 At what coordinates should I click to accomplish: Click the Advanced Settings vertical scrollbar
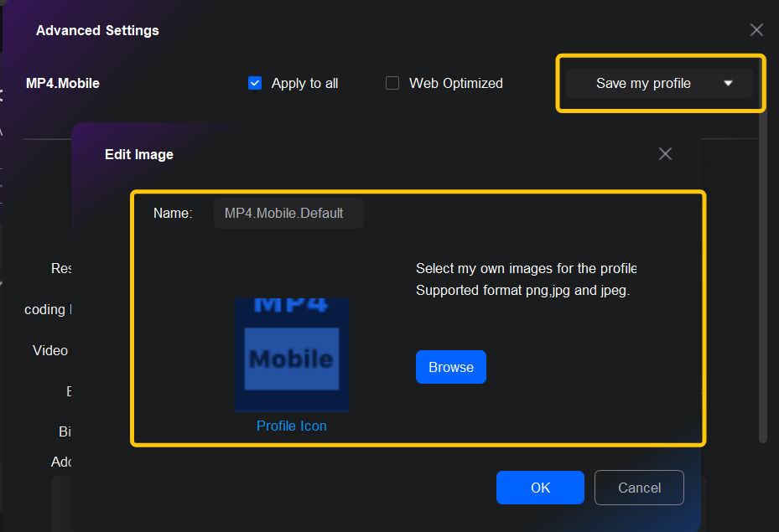coord(762,276)
